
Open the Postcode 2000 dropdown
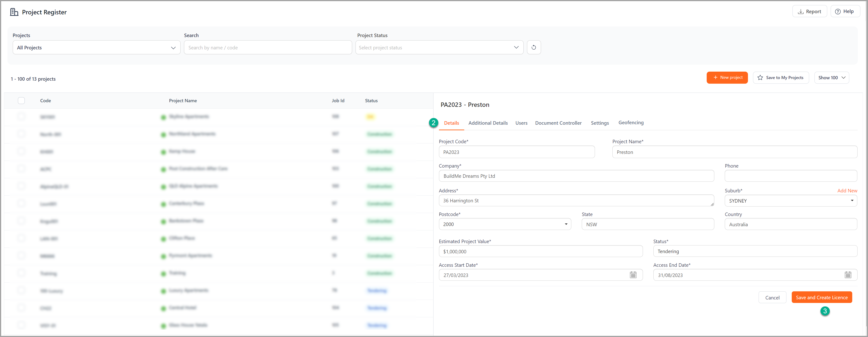505,224
